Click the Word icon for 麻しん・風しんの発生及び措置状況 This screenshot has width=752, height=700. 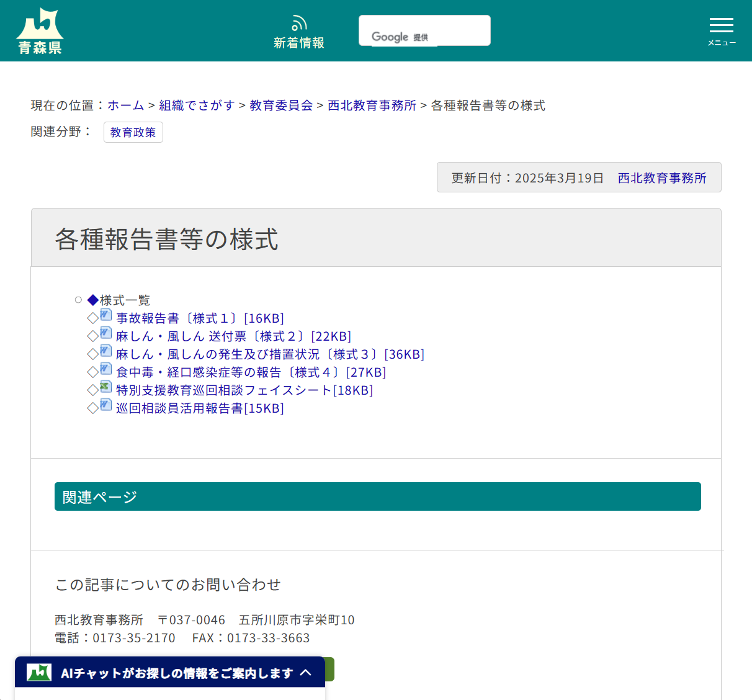(105, 351)
